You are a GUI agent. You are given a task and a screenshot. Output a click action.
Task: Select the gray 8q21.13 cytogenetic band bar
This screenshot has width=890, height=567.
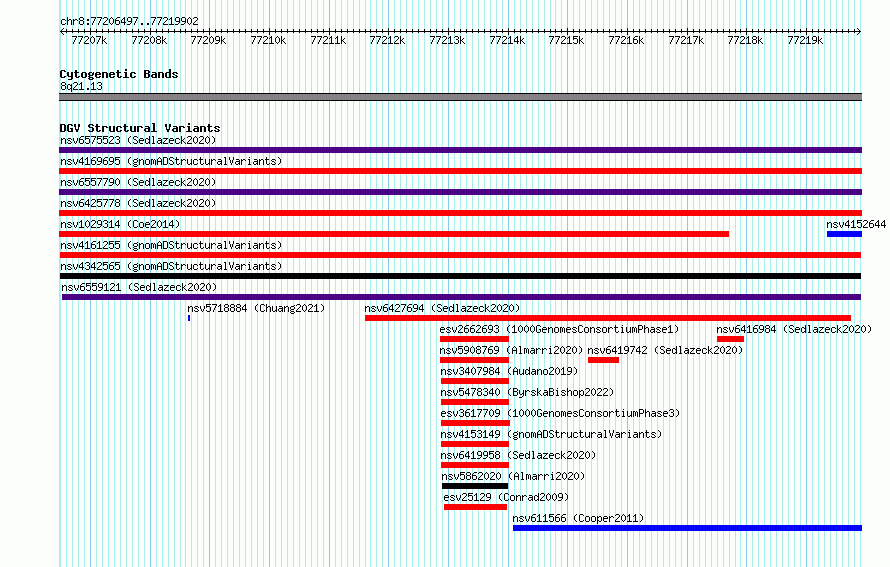(460, 97)
